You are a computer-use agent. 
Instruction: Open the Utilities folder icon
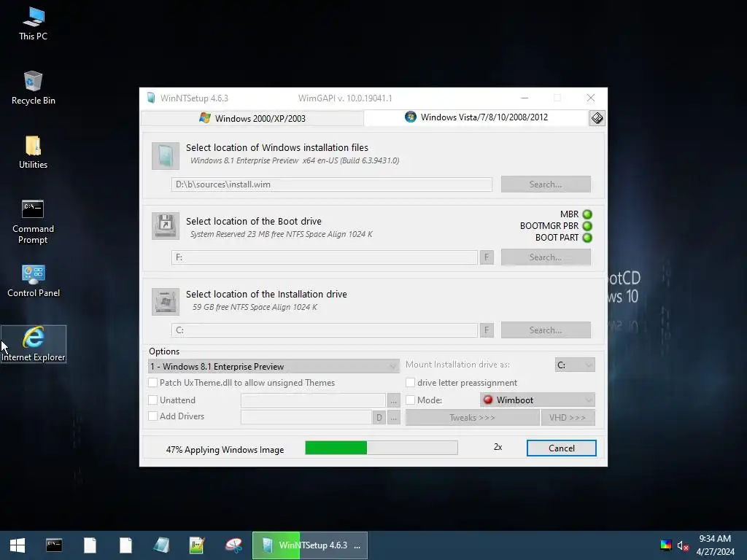point(33,152)
